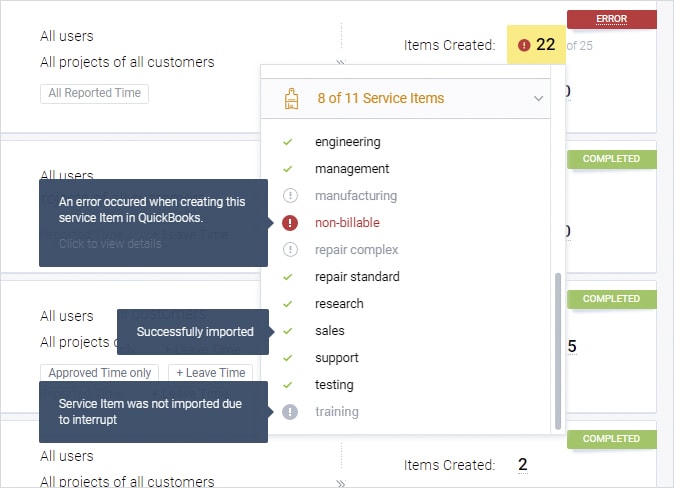Click the red error icon beside non-billable
This screenshot has width=674, height=488.
[290, 223]
